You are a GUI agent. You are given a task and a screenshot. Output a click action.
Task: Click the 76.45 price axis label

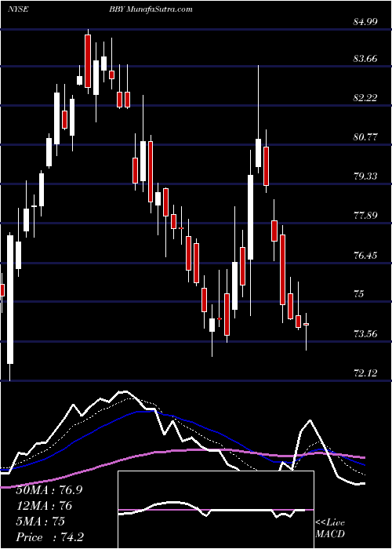point(365,256)
